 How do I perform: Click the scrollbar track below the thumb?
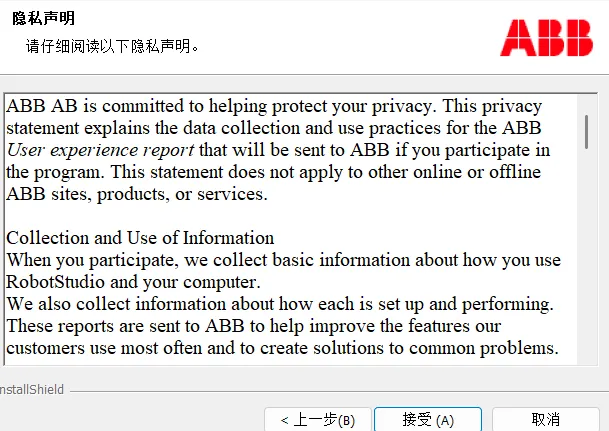(586, 256)
